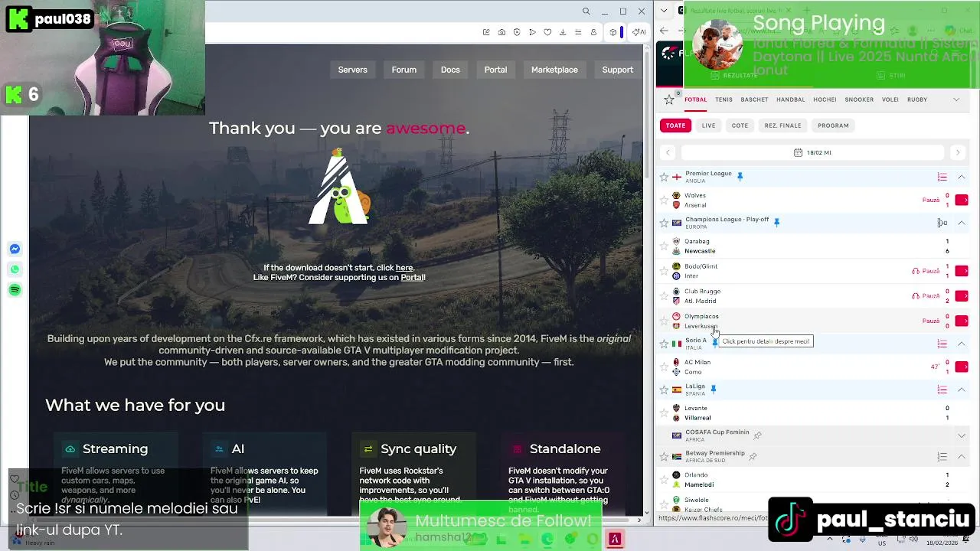980x551 pixels.
Task: Open the FiveM Servers nav button
Action: coord(353,70)
